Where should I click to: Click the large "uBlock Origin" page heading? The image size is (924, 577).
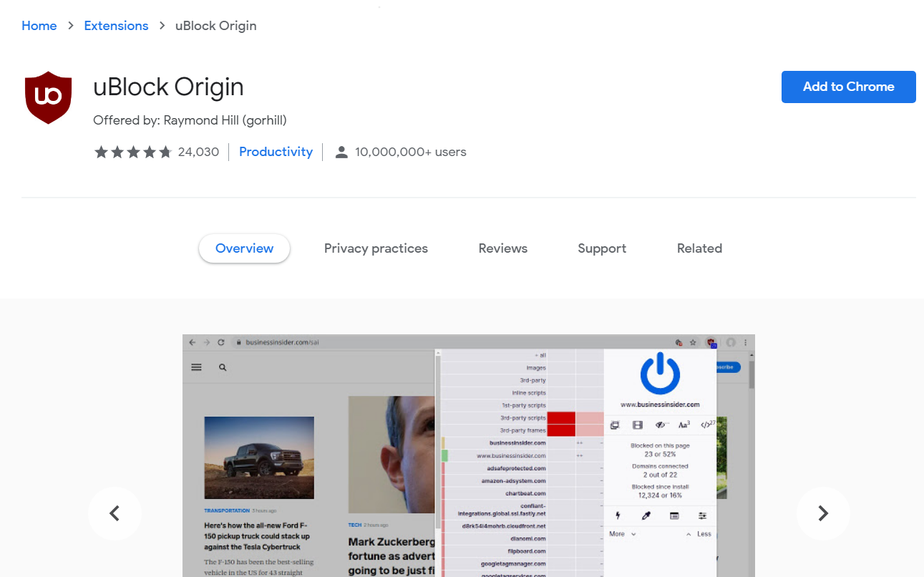point(169,87)
